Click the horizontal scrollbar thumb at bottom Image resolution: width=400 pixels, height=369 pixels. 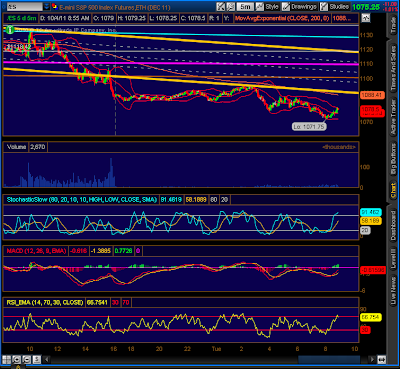[x=329, y=359]
